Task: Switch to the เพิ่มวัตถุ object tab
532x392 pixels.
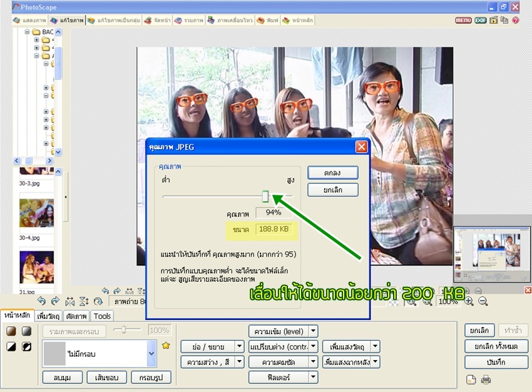Action: tap(49, 316)
